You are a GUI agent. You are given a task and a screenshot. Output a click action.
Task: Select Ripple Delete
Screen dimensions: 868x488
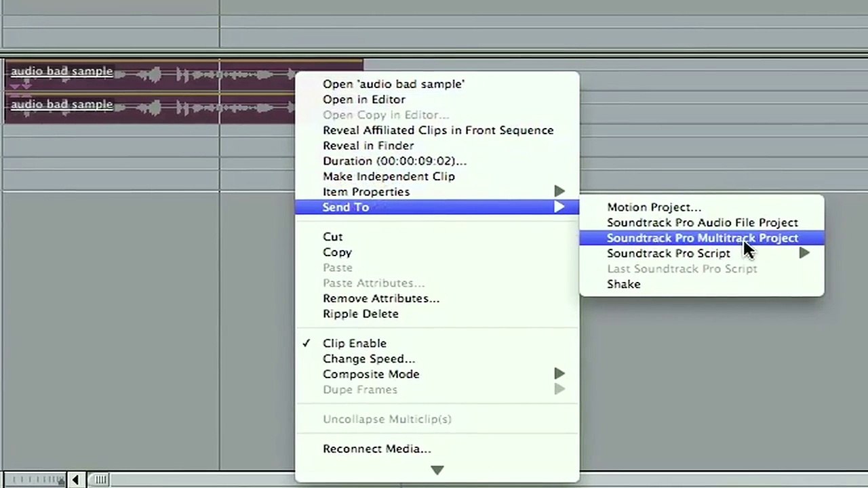437,314
